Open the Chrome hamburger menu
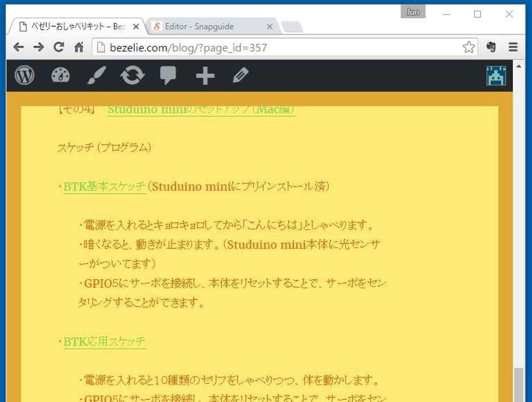Image resolution: width=532 pixels, height=402 pixels. (513, 47)
